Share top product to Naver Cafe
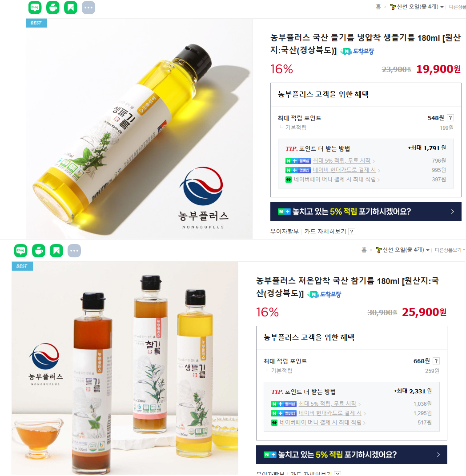Viewport: 466px width, 476px height. coord(53,8)
